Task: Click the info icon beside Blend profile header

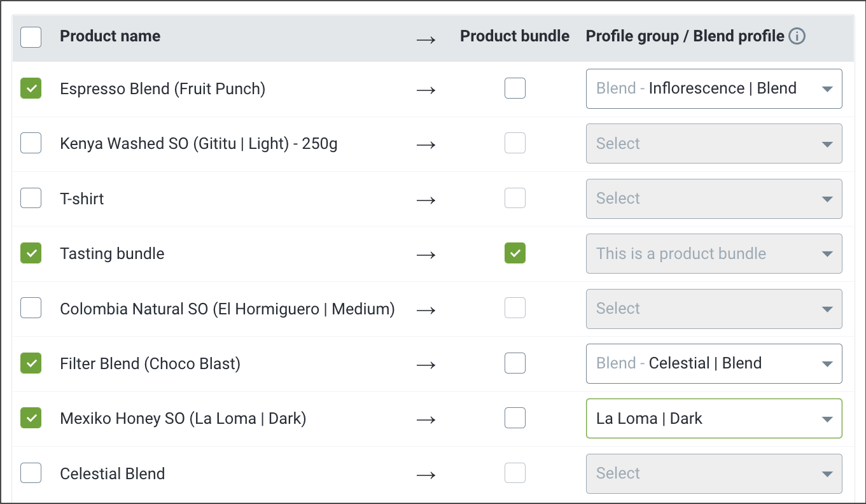Action: pos(797,36)
